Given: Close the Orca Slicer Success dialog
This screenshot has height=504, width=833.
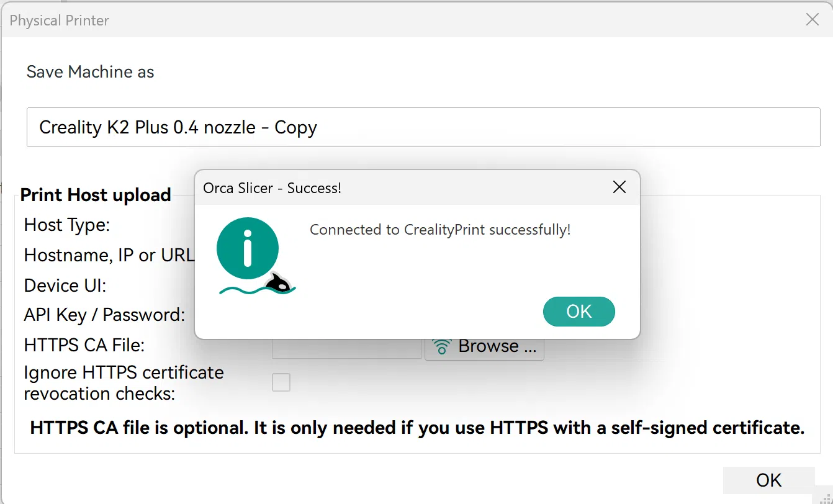Looking at the screenshot, I should tap(619, 187).
